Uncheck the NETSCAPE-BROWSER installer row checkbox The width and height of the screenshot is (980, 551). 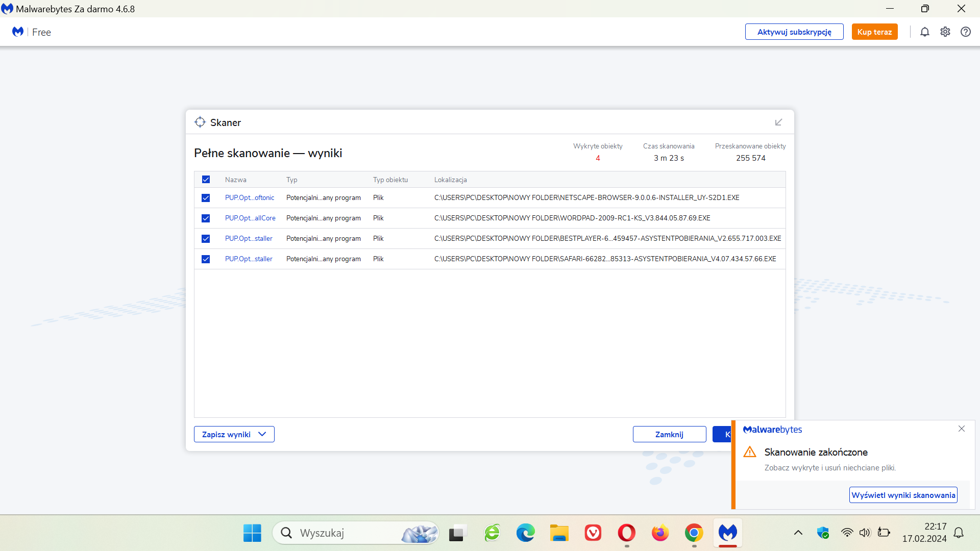206,198
